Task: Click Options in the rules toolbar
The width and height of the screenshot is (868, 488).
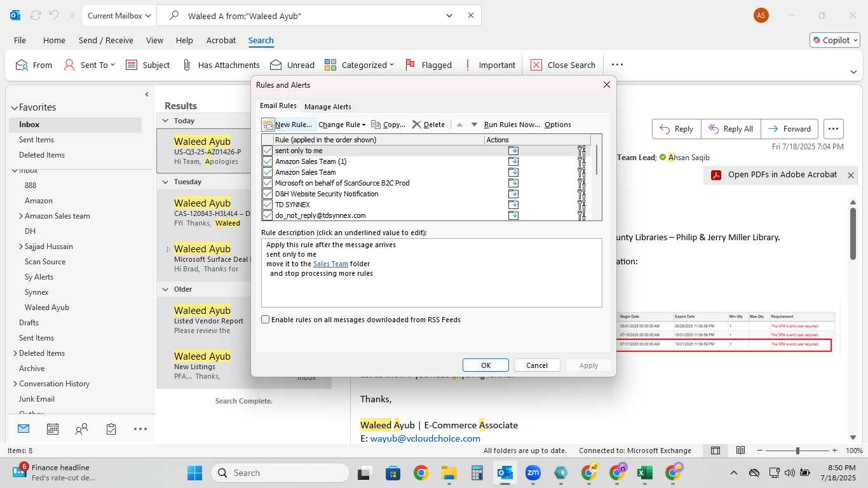Action: tap(558, 125)
